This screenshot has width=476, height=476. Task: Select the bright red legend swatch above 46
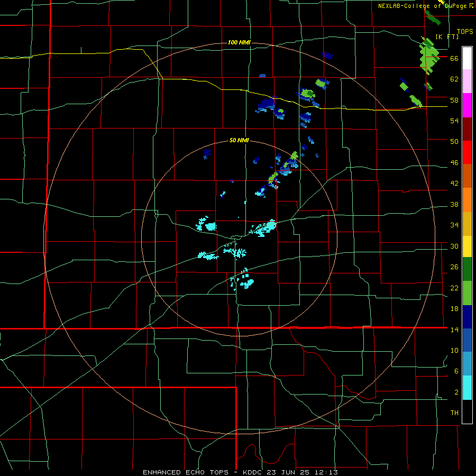[x=467, y=152]
